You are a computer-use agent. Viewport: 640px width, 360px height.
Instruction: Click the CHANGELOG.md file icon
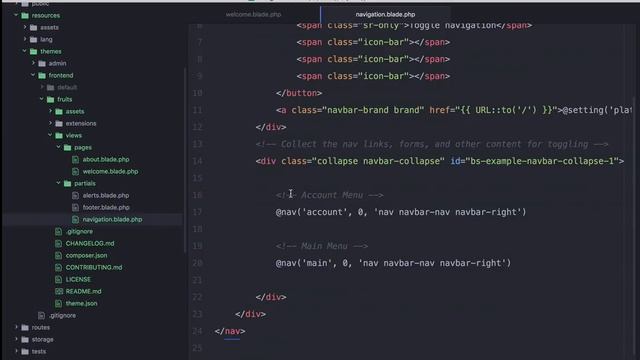click(58, 243)
